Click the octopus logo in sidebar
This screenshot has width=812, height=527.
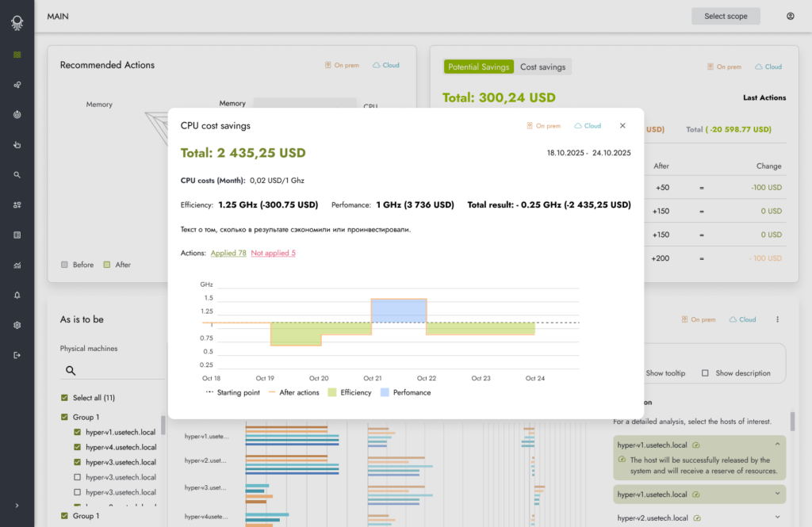(x=17, y=22)
